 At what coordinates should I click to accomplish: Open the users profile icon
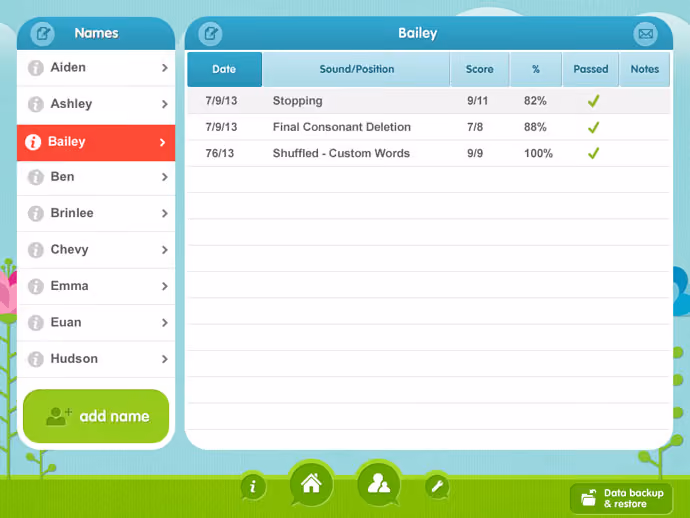tap(378, 484)
